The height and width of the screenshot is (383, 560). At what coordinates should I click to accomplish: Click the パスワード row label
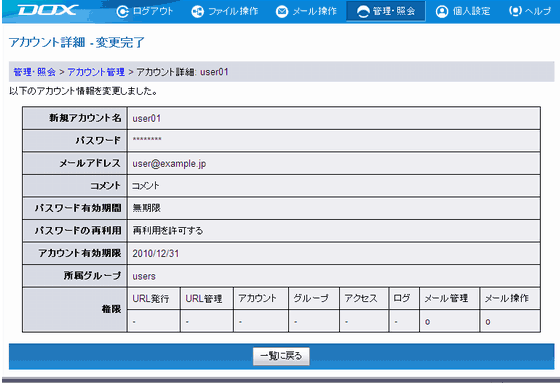click(98, 140)
